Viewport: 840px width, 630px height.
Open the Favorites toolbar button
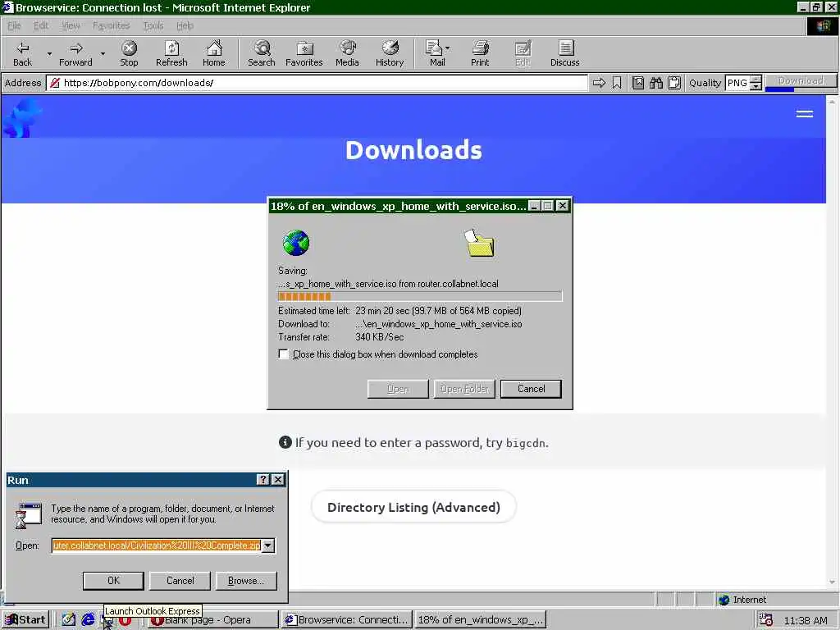[304, 53]
